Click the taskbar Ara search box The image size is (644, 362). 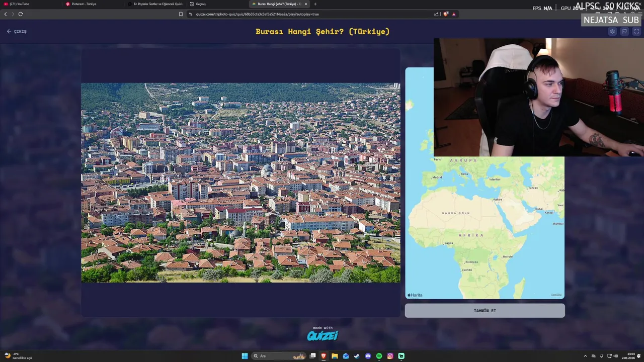(279, 356)
